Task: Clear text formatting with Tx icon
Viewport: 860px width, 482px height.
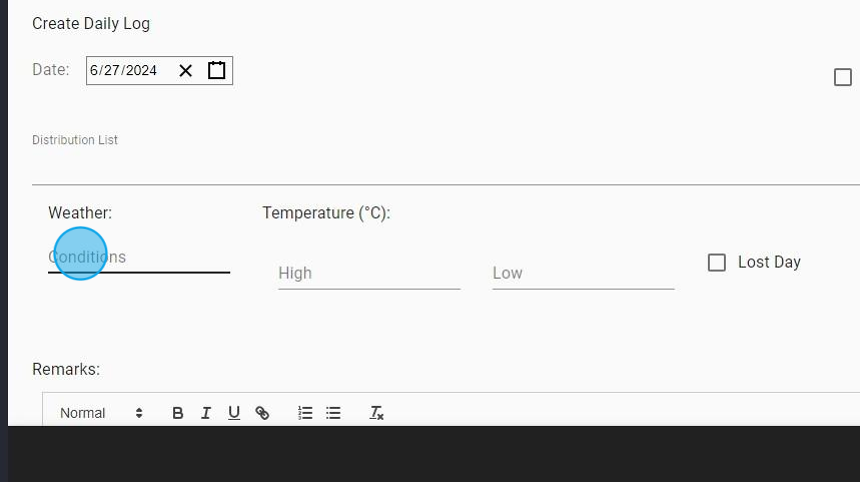Action: 377,413
